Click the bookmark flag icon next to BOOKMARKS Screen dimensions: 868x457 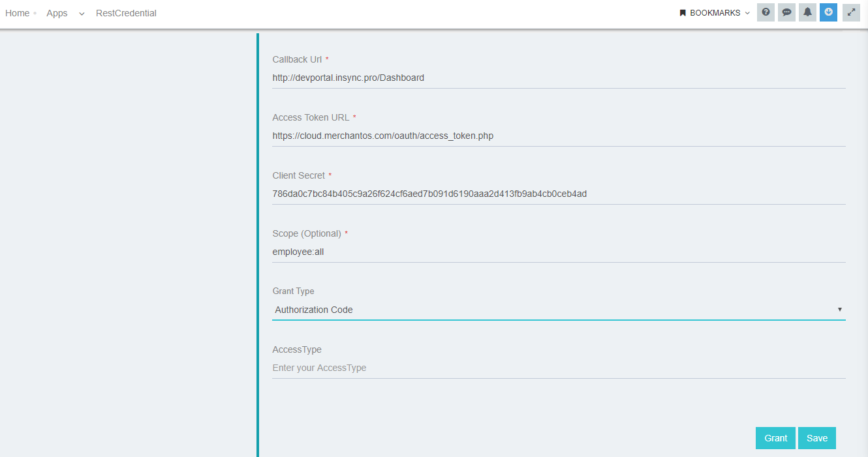[682, 12]
